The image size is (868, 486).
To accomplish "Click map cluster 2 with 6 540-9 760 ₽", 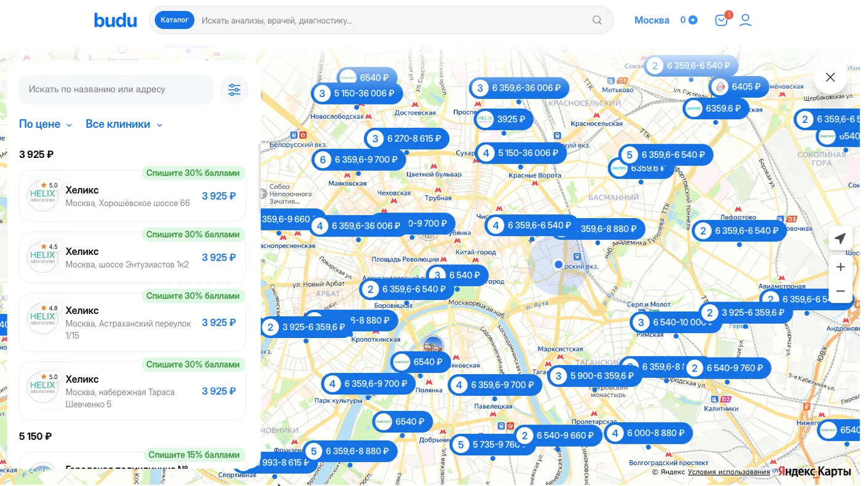I will tap(727, 368).
